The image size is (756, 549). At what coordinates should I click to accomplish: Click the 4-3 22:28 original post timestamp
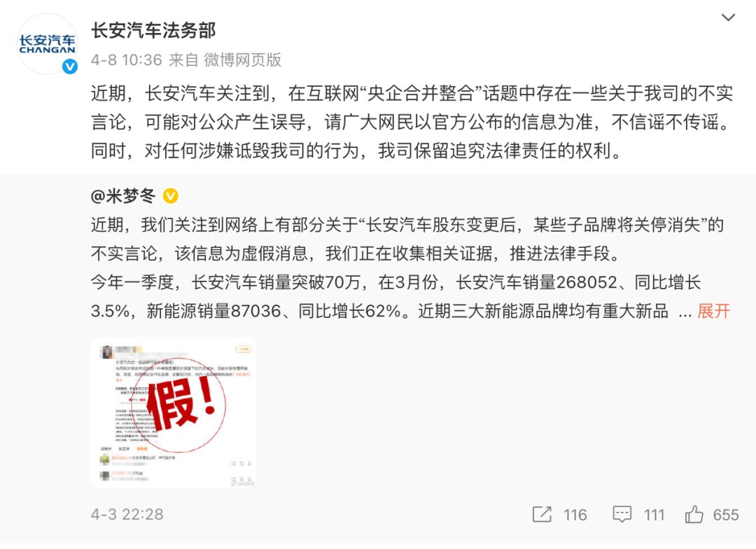tap(127, 514)
